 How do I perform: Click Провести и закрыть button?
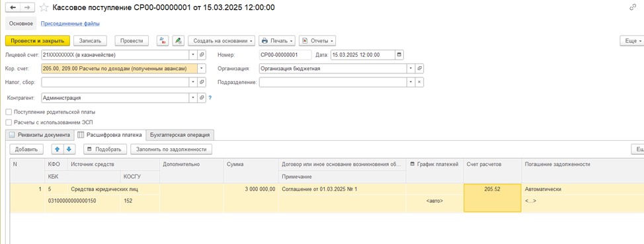(38, 41)
